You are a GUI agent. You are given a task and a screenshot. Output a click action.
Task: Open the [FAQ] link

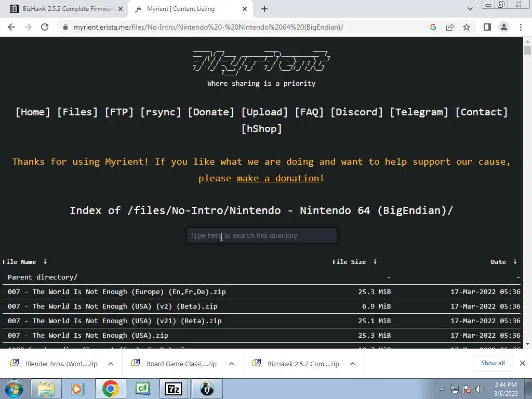(309, 112)
